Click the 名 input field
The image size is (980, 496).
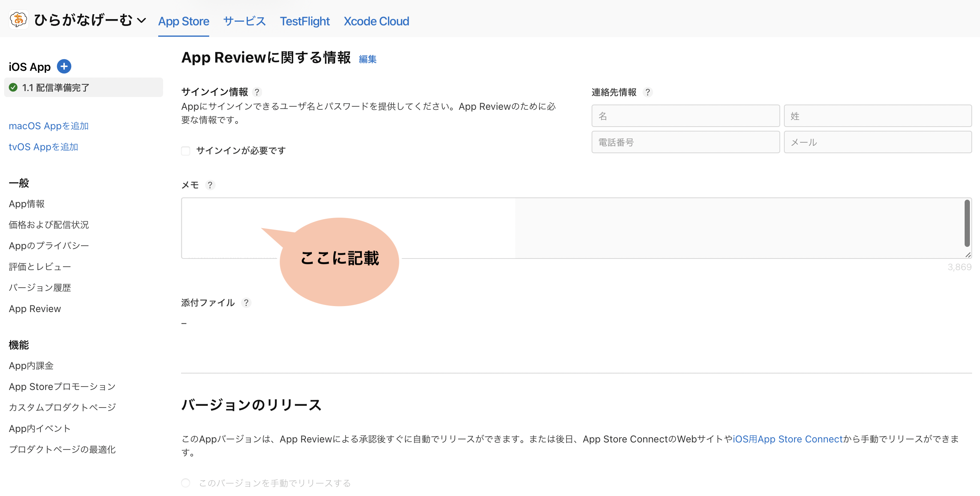[x=686, y=116]
